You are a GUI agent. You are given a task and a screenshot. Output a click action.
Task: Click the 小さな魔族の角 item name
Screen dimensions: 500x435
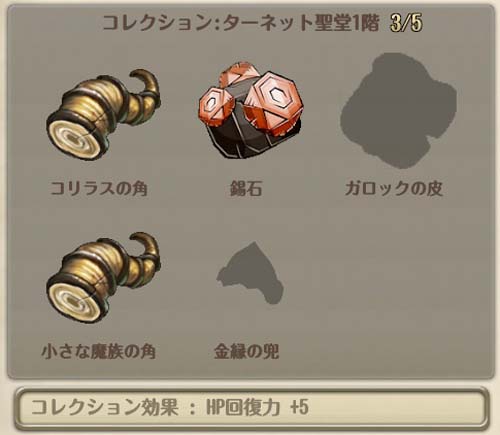pos(99,351)
